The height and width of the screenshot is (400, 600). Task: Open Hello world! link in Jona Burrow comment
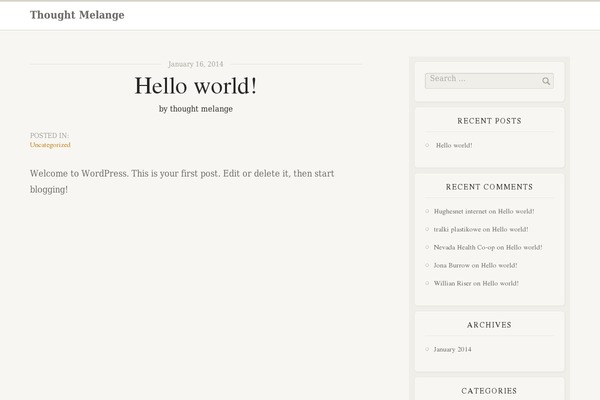click(499, 265)
